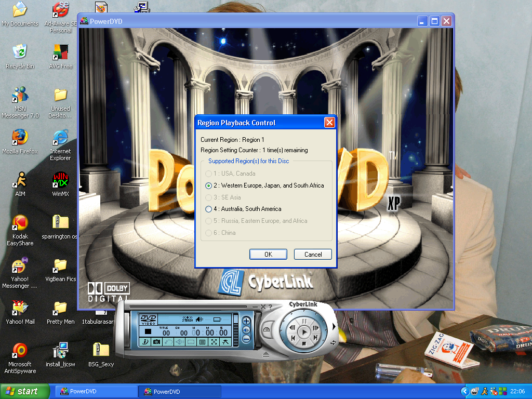Click the audio stream speaker button
The image size is (532, 399).
click(179, 342)
